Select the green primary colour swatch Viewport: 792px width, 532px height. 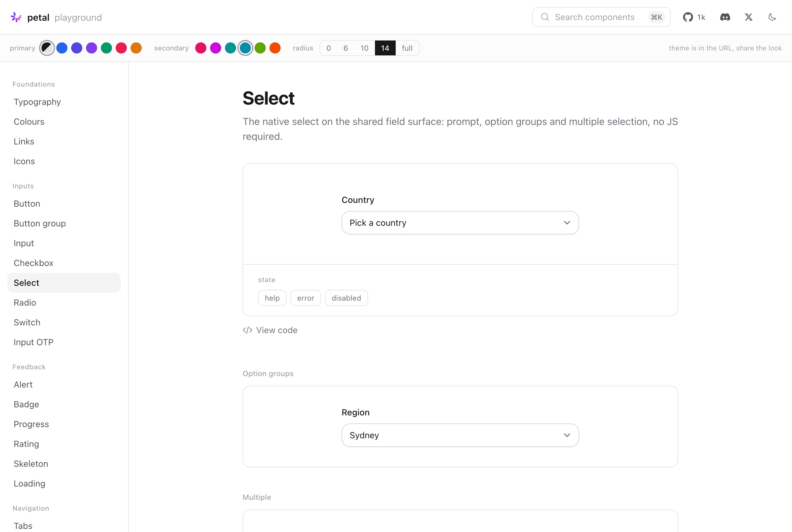point(106,48)
